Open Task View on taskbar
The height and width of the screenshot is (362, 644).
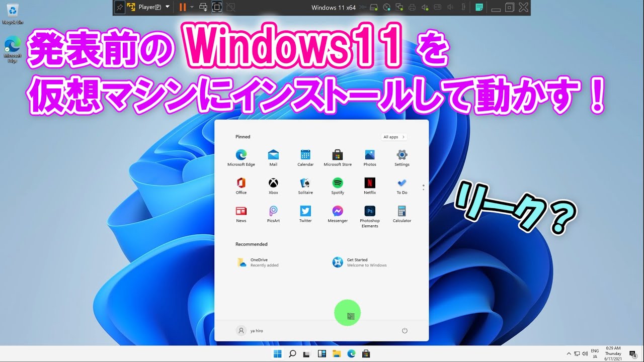pos(306,354)
